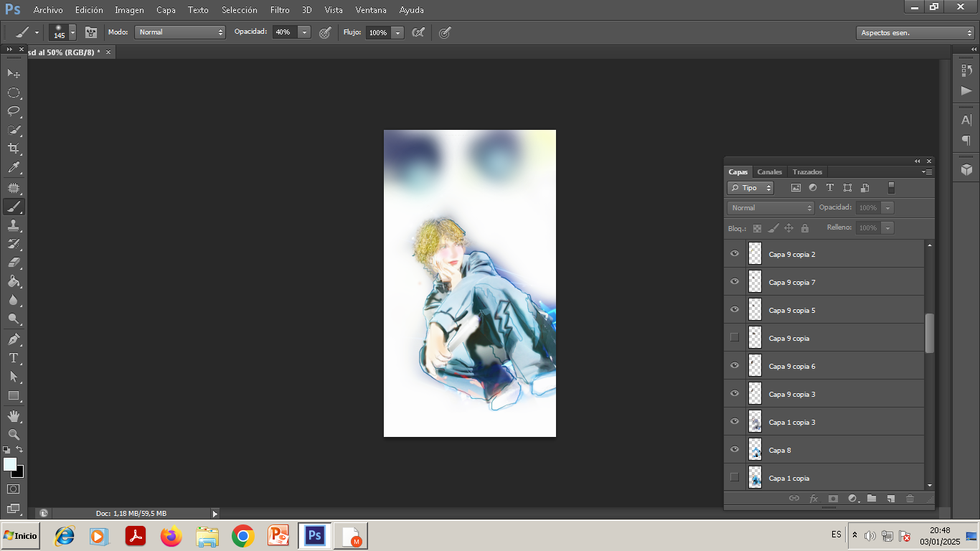This screenshot has width=980, height=551.
Task: Hide the Capa 9 copia 3 layer
Action: click(x=734, y=394)
